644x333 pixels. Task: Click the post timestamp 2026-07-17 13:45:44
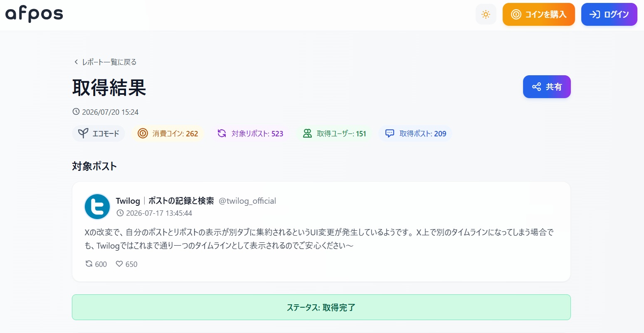159,213
